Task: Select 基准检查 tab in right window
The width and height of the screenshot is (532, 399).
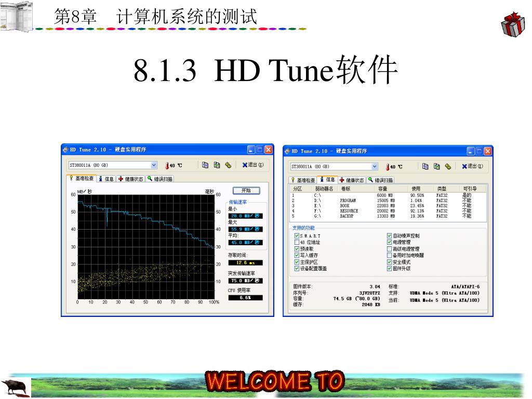Action: point(303,180)
